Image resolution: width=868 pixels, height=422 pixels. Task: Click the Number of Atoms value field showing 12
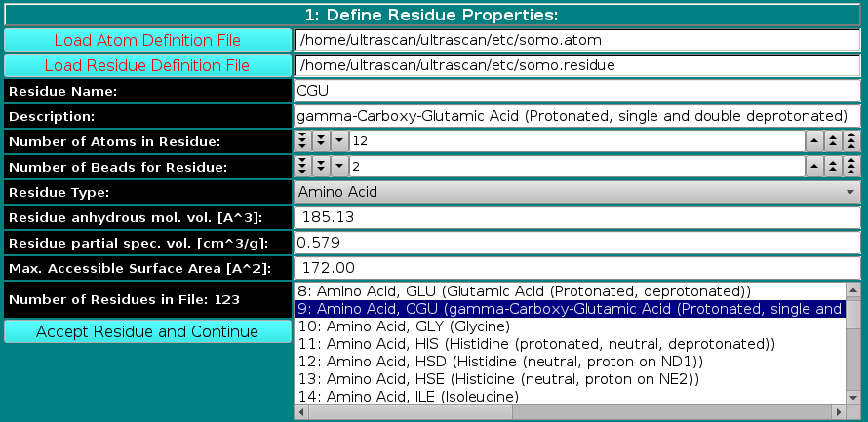point(576,141)
